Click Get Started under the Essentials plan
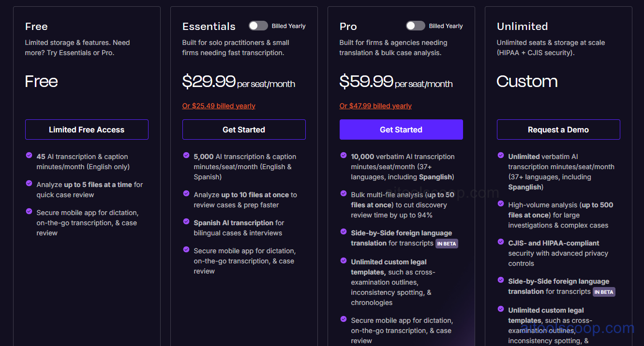This screenshot has width=644, height=346. [x=244, y=130]
